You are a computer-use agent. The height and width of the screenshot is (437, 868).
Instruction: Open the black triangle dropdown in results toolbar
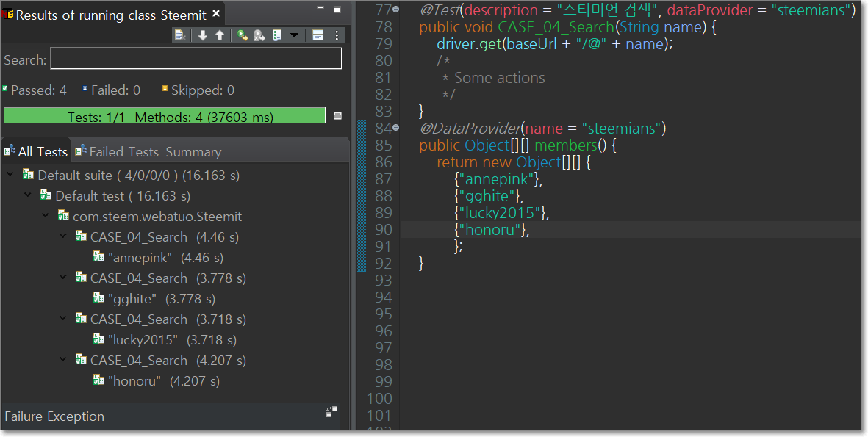point(295,35)
